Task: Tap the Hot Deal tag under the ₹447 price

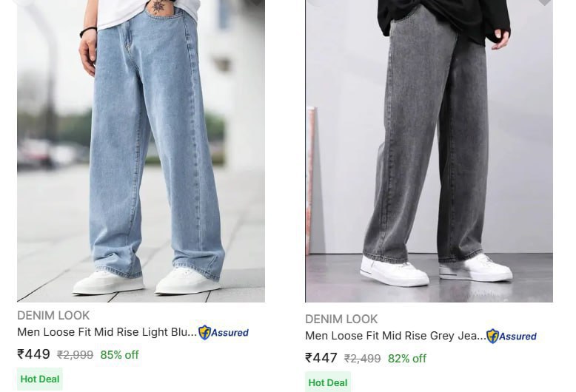Action: click(328, 383)
